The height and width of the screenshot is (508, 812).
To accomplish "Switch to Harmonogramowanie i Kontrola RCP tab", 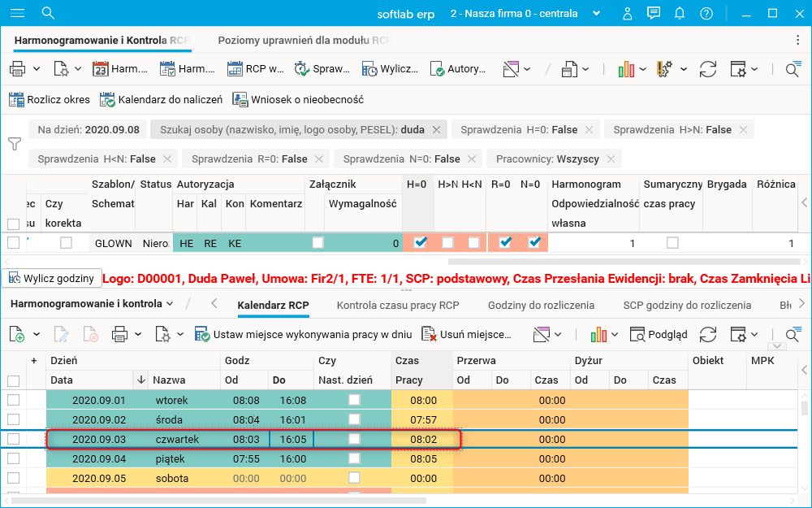I will click(102, 41).
